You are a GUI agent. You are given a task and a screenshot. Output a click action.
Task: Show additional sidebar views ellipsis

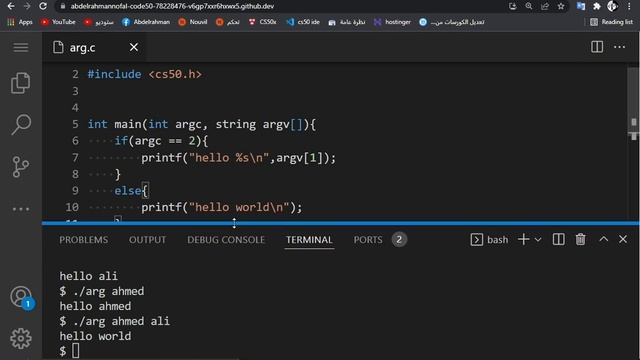[x=21, y=209]
